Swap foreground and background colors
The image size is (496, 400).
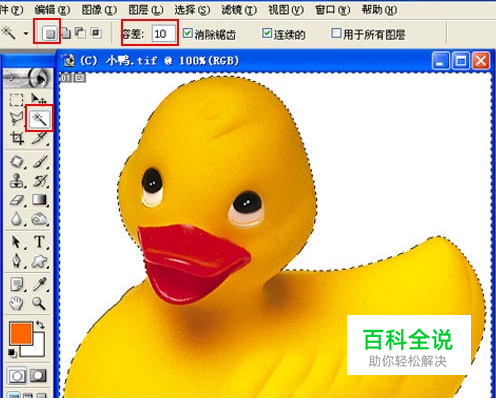point(40,325)
